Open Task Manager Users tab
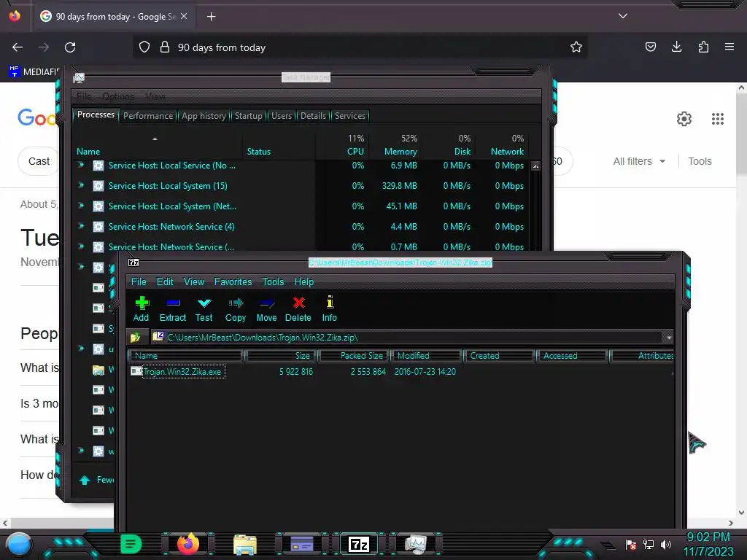Viewport: 747px width, 560px height. [x=281, y=116]
